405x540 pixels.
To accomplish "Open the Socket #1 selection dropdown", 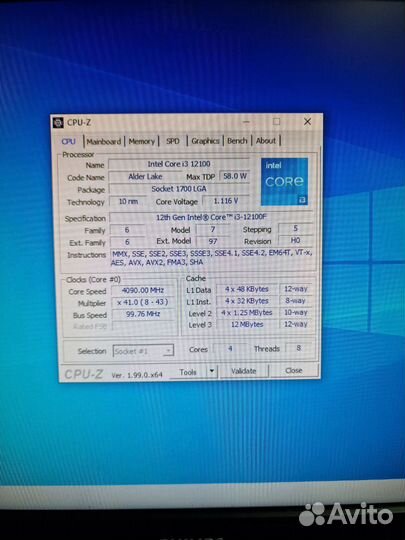I will [143, 351].
